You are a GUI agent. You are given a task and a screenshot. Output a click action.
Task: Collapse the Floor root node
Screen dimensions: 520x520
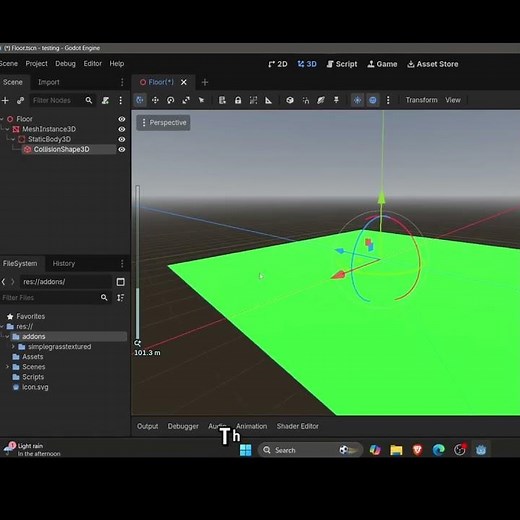pos(2,119)
